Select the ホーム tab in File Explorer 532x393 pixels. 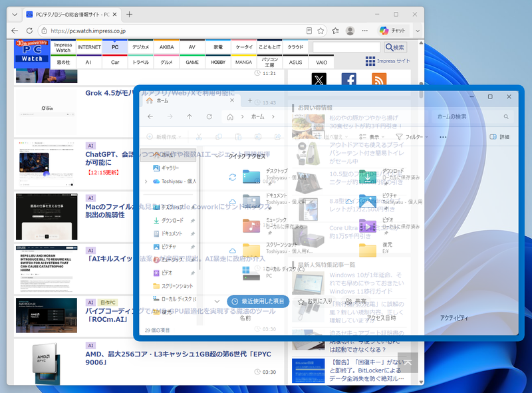(191, 100)
